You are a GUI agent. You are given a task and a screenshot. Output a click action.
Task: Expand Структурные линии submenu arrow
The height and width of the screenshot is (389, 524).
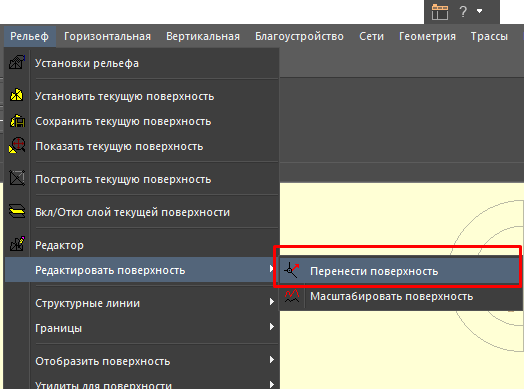272,302
